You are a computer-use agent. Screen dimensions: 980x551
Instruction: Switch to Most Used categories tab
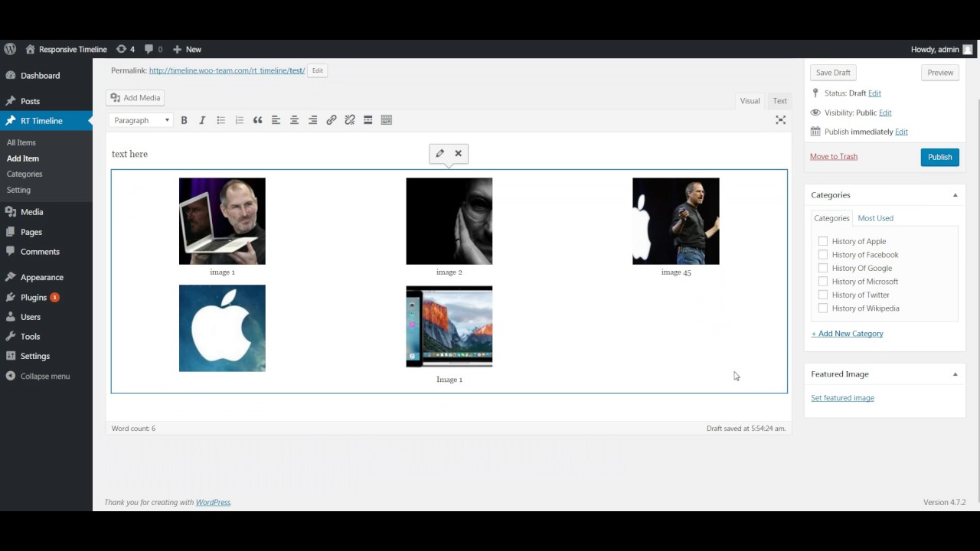[x=875, y=218]
